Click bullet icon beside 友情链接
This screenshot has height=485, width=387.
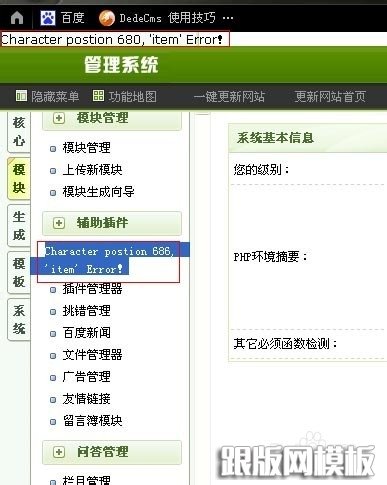53,400
